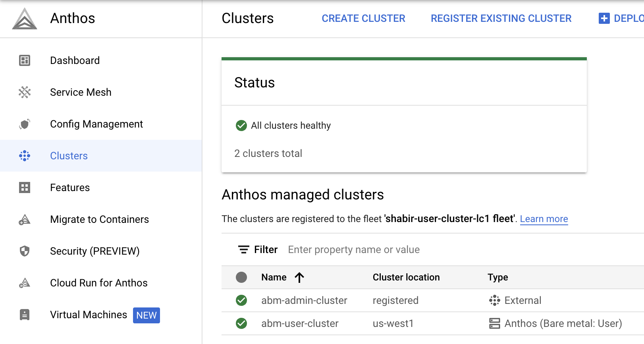644x344 pixels.
Task: Click the Virtual Machines sidebar icon
Action: coord(25,315)
